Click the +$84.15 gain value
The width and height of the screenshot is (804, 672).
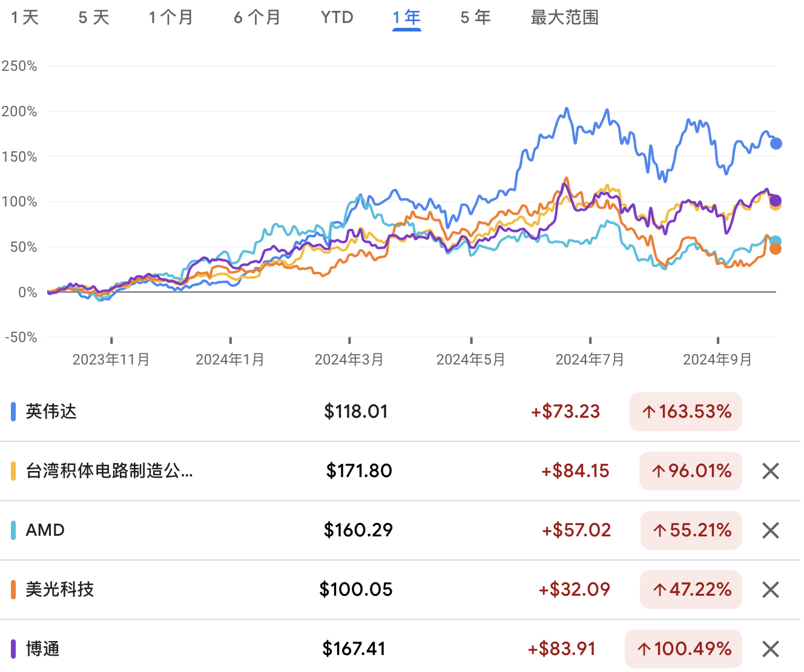575,471
